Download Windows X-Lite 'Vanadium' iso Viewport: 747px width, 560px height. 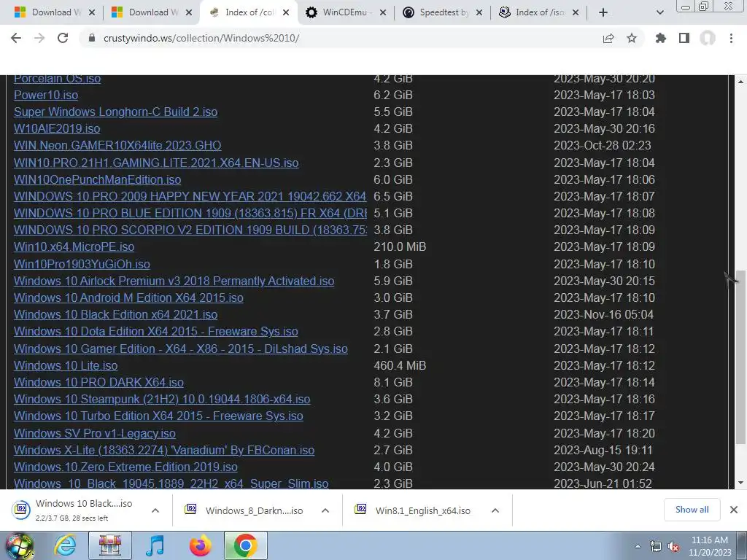pos(164,450)
